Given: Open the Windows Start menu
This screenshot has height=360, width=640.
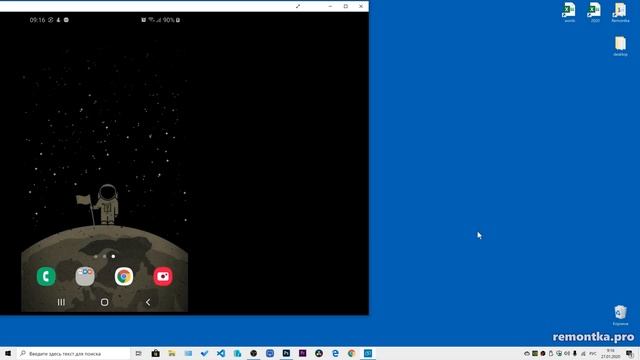Looking at the screenshot, I should coord(8,353).
